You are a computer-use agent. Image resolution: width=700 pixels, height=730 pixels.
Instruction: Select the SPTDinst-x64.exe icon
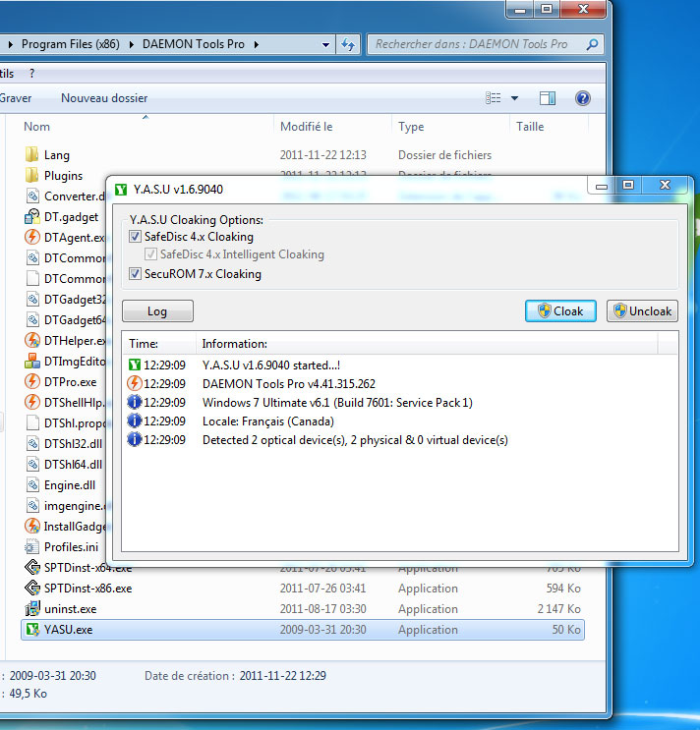(32, 567)
